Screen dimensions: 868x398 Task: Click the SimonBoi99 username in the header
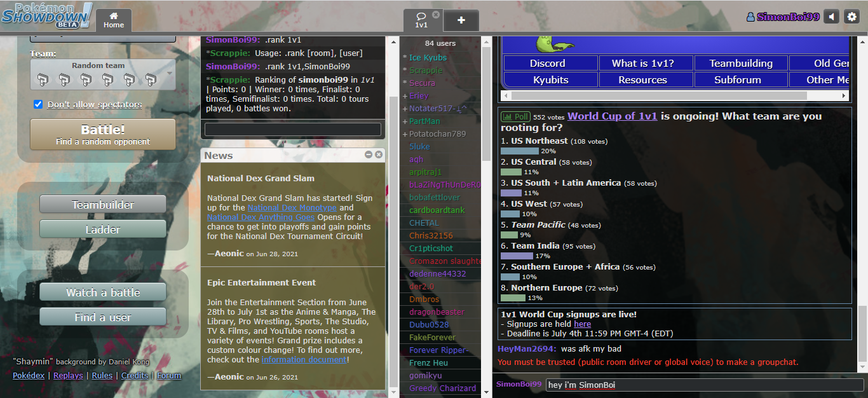pos(788,17)
